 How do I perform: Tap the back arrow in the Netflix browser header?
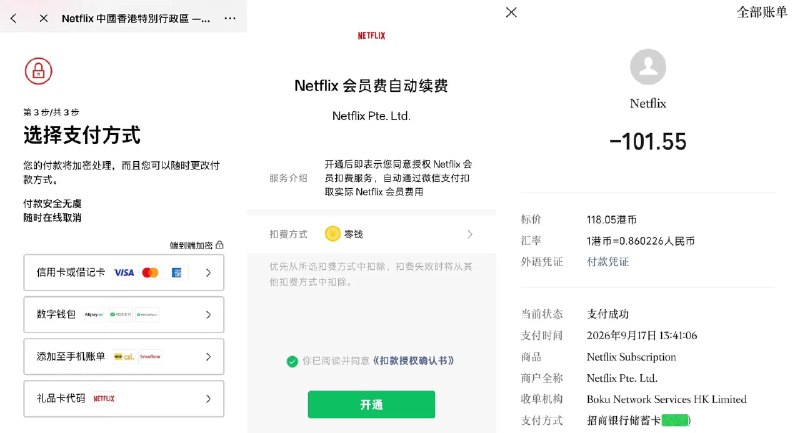point(13,18)
